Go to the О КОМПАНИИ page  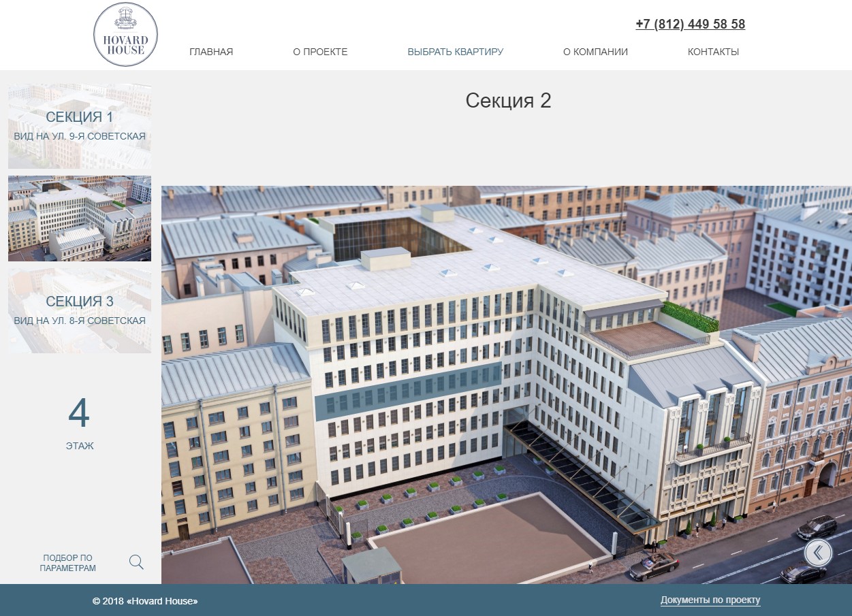tap(595, 52)
